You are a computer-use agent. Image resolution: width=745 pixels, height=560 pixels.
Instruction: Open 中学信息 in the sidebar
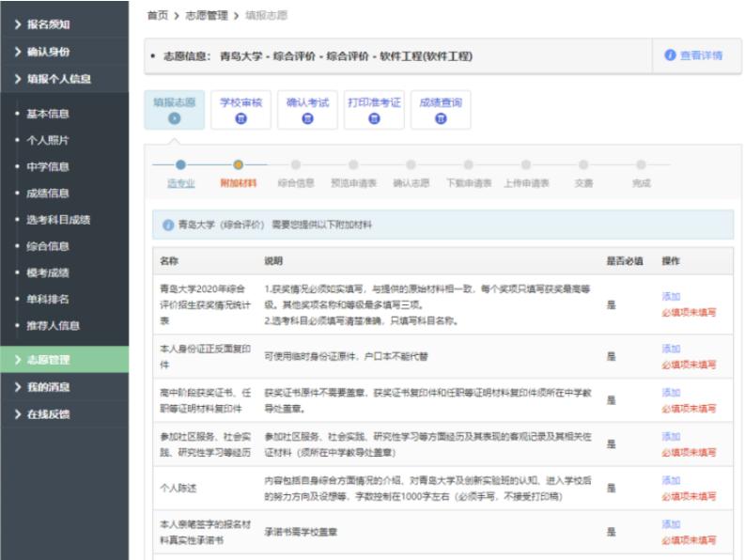pyautogui.click(x=48, y=167)
